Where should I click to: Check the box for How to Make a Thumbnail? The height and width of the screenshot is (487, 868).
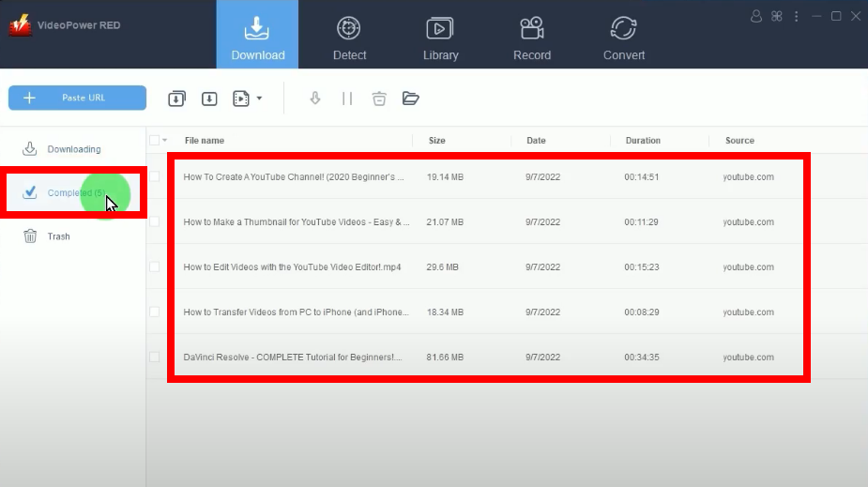(x=155, y=221)
